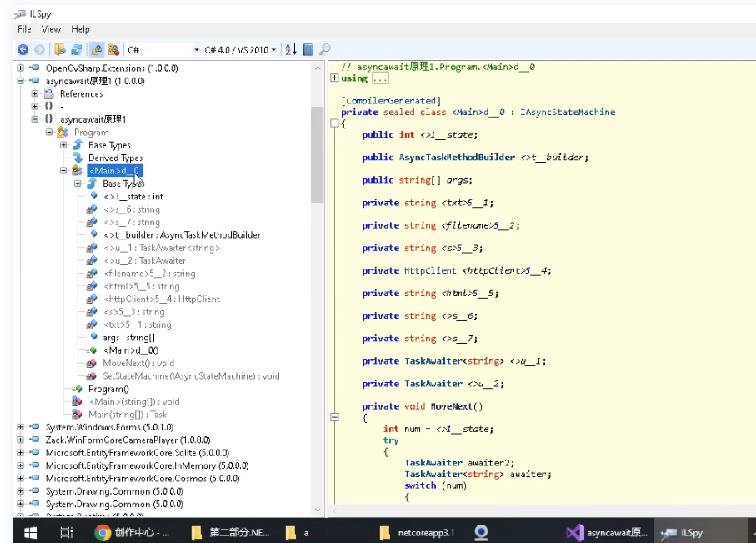
Task: Expand Base Types under Program
Action: (63, 145)
